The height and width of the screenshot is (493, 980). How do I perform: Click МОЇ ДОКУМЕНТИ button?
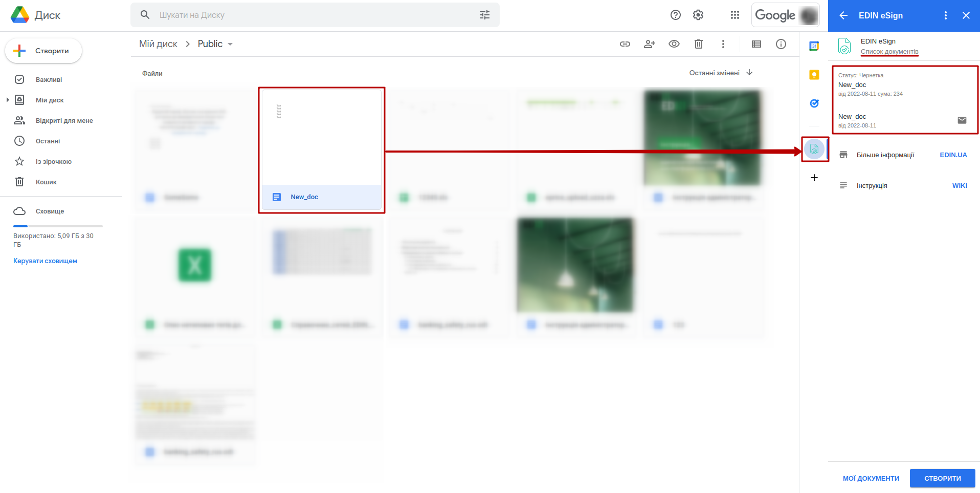click(871, 478)
